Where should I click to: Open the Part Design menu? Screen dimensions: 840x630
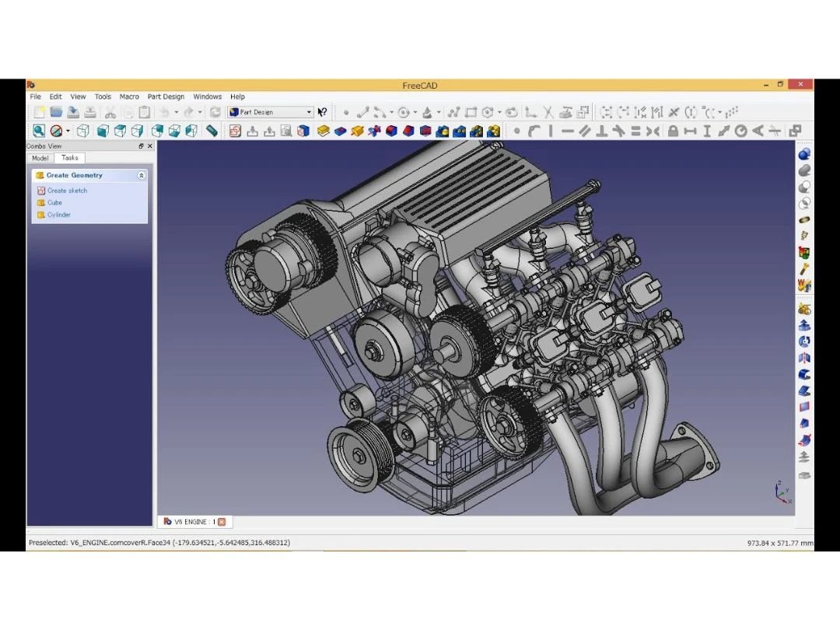166,96
